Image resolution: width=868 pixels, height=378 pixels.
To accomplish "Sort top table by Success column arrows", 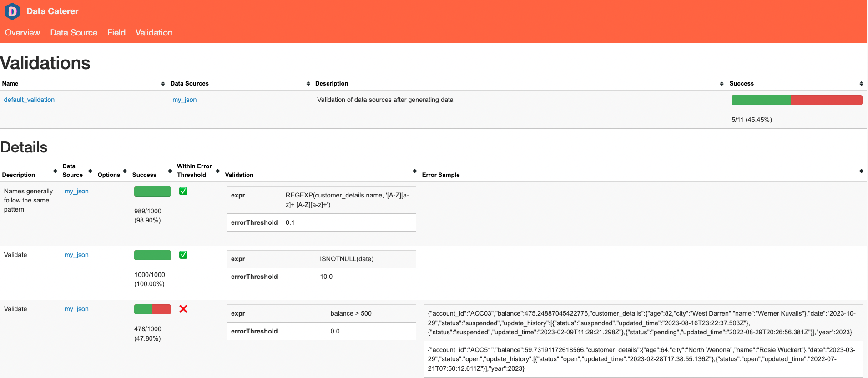I will tap(861, 84).
